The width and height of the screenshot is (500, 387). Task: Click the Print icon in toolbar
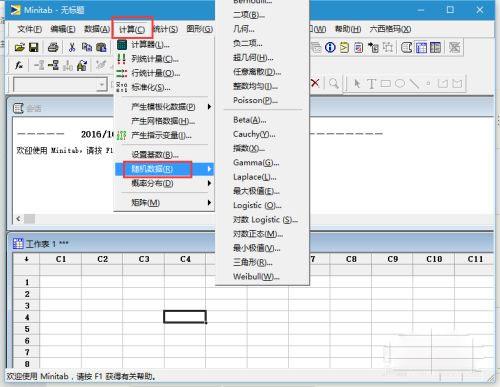tap(53, 47)
